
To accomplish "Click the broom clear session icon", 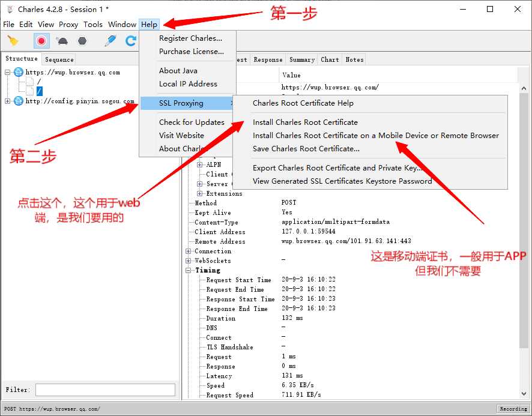I will tap(13, 41).
